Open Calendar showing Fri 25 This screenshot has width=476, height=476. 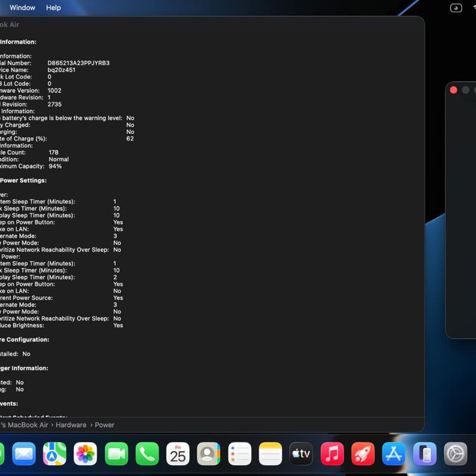point(178,454)
